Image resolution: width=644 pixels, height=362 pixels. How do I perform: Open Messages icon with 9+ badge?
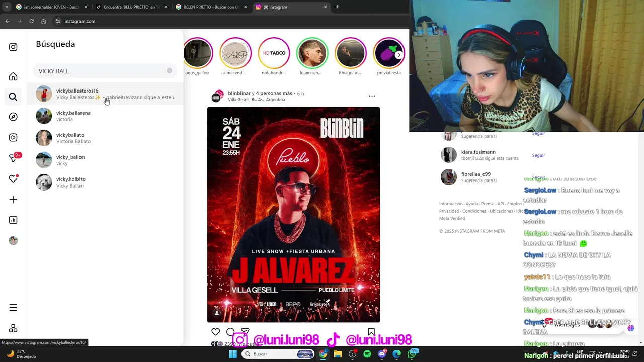coord(14,158)
